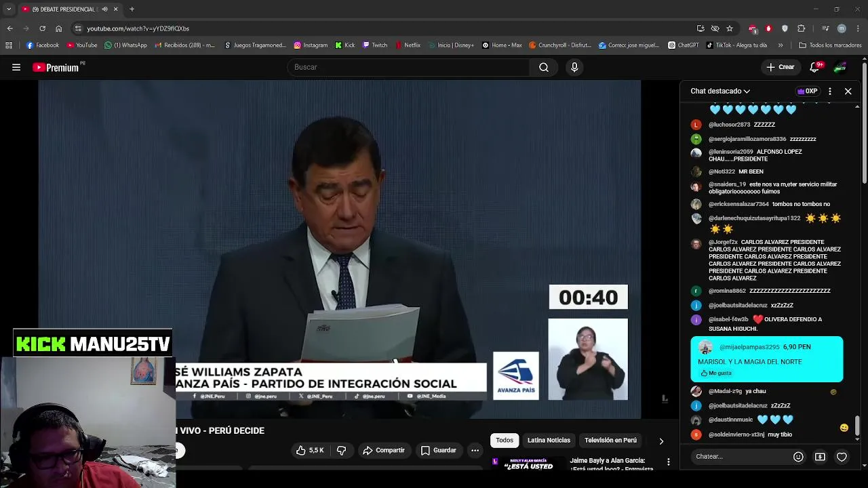Show hidden bookmarks with the chevron
This screenshot has width=868, height=488.
click(781, 45)
